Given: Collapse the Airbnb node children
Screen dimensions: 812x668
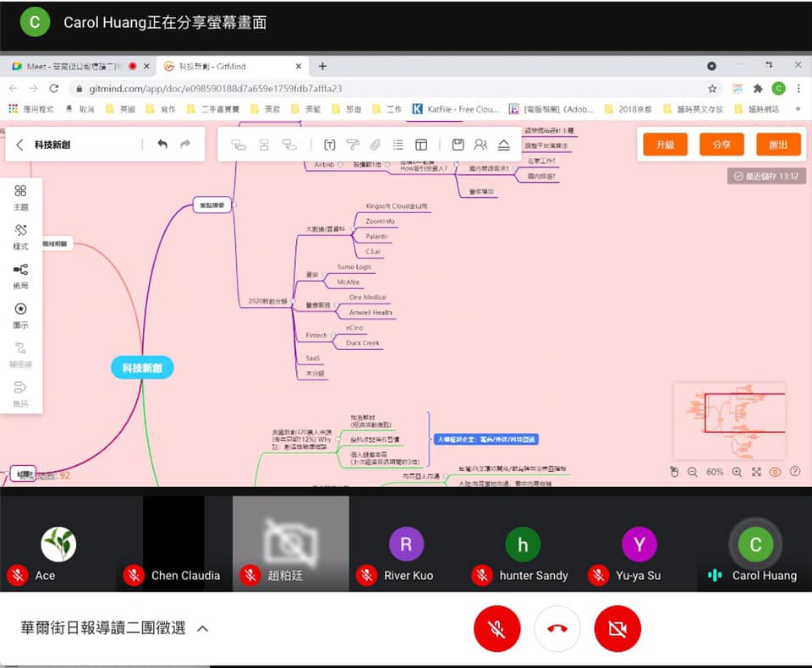Looking at the screenshot, I should click(340, 165).
